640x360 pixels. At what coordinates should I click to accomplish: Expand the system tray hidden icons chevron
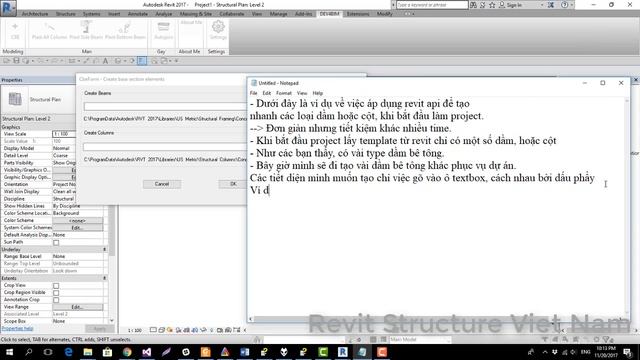(545, 352)
